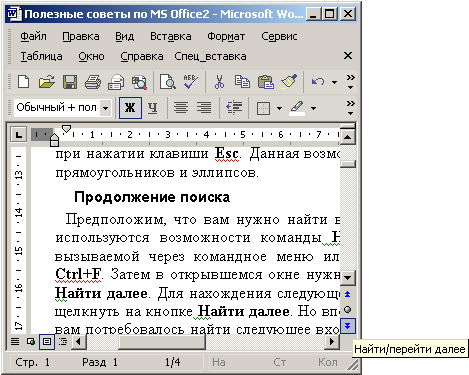
Task: Open the highlight color dropdown arrow
Action: point(313,108)
